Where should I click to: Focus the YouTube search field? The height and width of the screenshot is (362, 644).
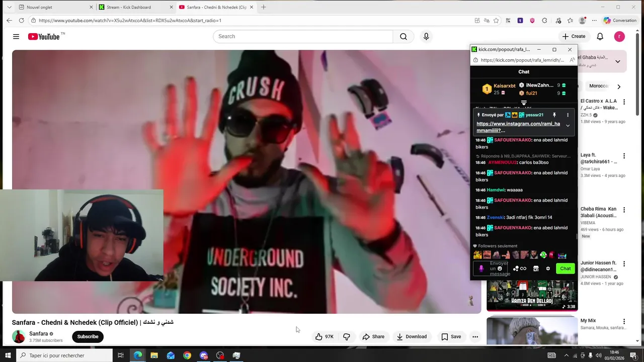click(303, 36)
